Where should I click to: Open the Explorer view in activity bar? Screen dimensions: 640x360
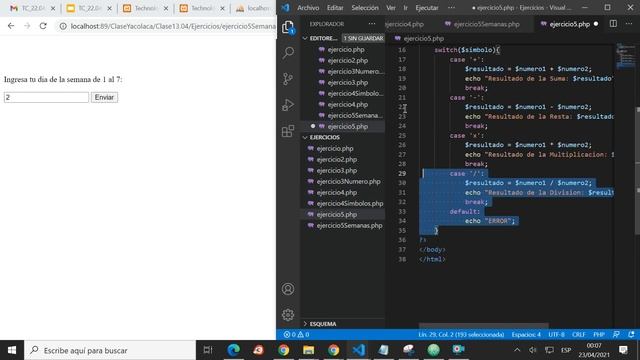pos(288,27)
